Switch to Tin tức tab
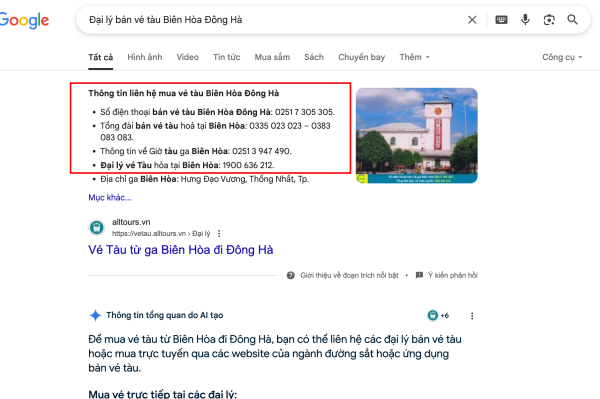600x399 pixels. click(x=227, y=57)
